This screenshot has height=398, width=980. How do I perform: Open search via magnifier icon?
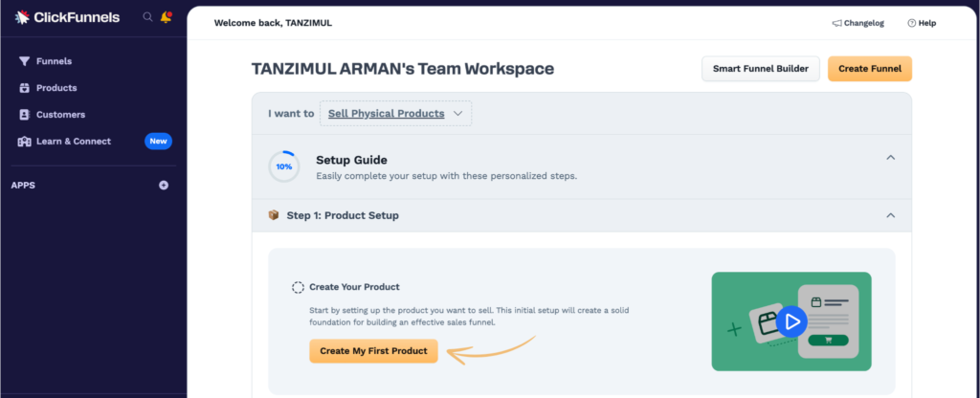point(148,17)
